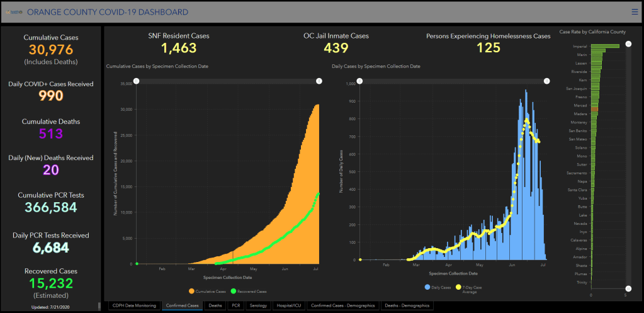Click right zoom handle of cumulative chart
This screenshot has height=313, width=644.
point(319,81)
